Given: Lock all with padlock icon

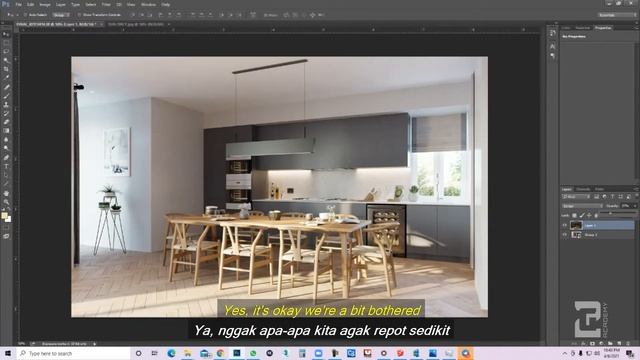Looking at the screenshot, I should (596, 215).
